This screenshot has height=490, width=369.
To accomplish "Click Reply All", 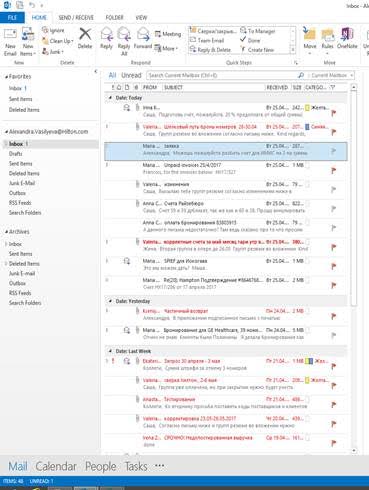I will coord(124,42).
